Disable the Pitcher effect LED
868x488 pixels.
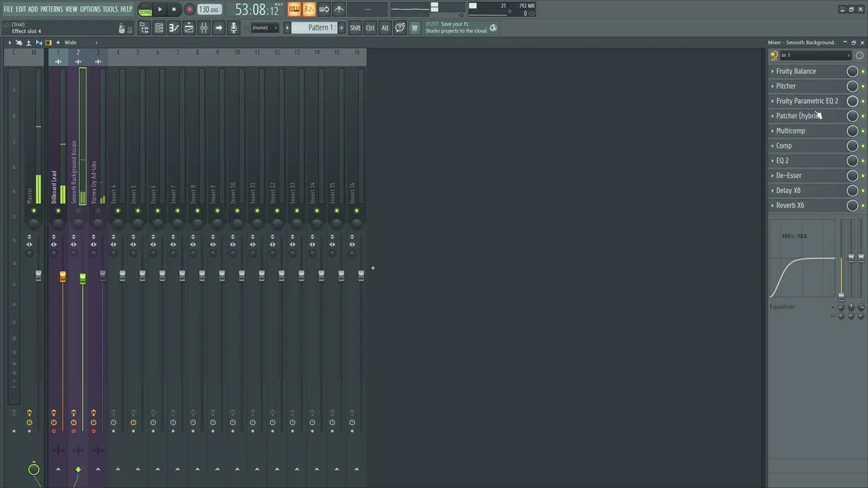(863, 86)
